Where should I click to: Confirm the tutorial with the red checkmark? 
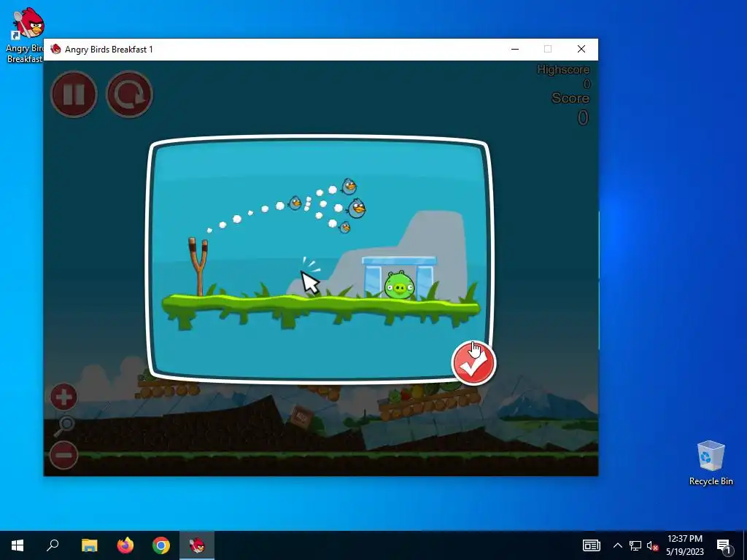473,363
